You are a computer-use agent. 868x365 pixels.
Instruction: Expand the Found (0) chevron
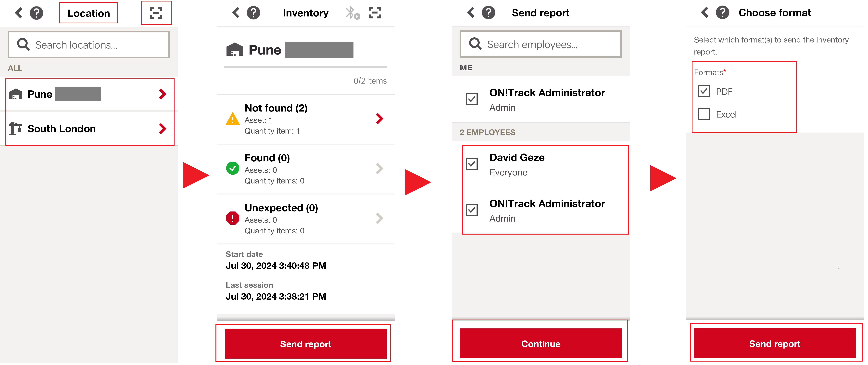click(379, 168)
